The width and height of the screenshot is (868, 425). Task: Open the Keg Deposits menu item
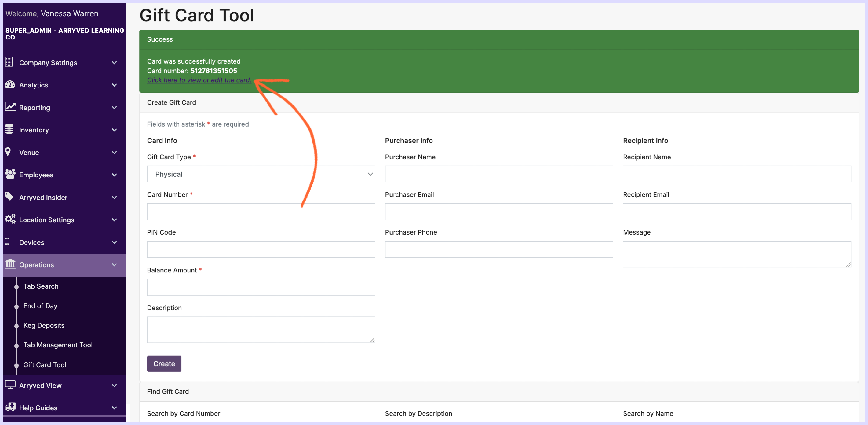(x=44, y=325)
